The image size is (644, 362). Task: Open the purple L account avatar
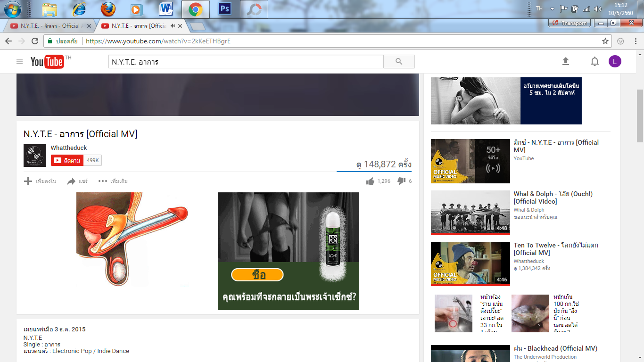coord(615,61)
